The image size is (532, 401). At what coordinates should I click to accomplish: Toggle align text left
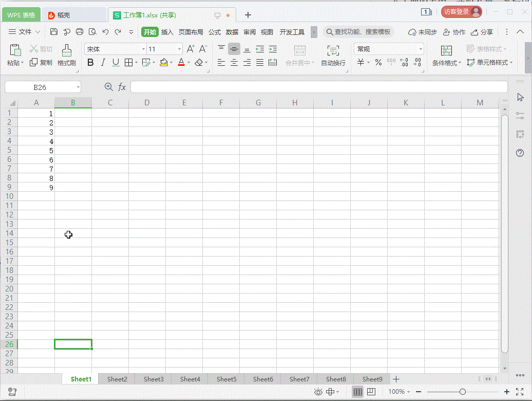tap(221, 63)
